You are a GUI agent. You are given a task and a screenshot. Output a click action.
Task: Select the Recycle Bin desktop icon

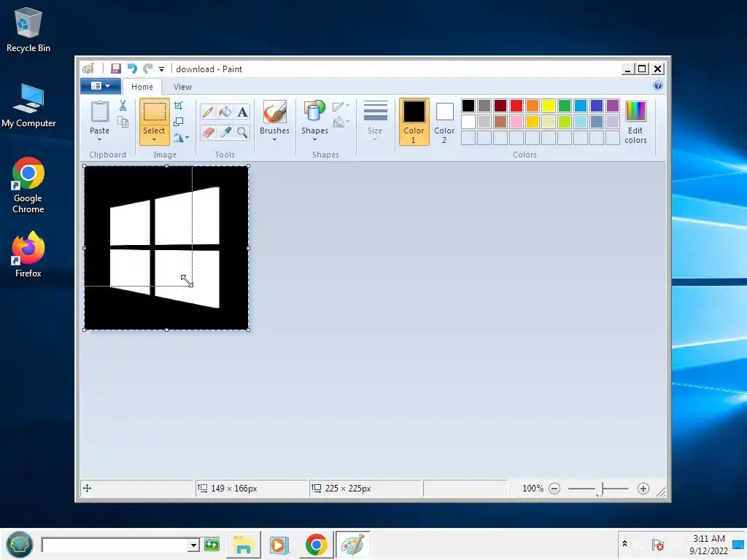coord(28,30)
